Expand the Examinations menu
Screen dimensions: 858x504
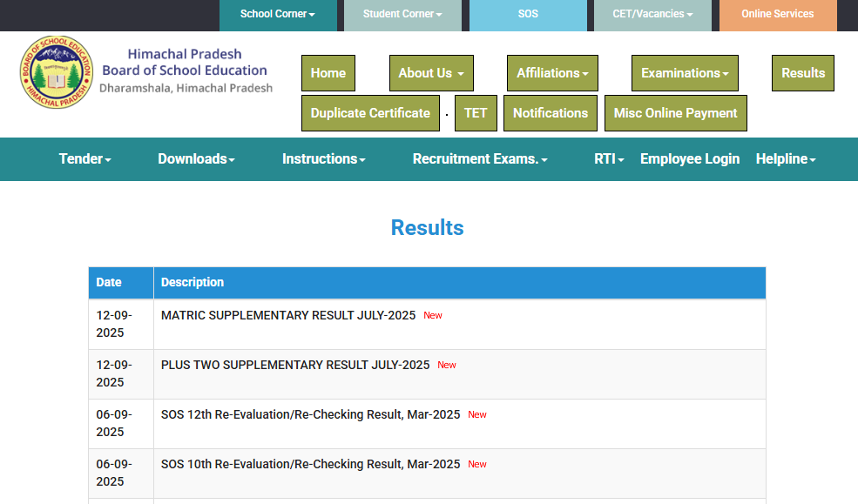(685, 73)
